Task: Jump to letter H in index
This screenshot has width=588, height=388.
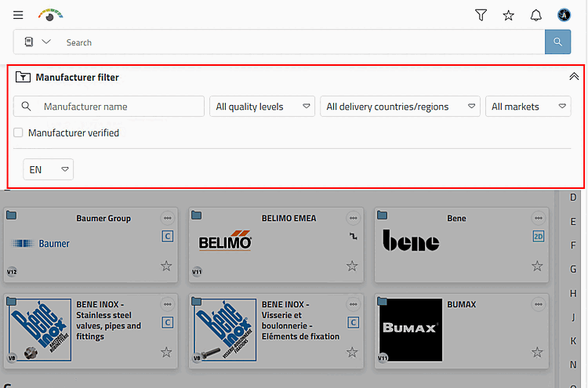Action: [x=573, y=293]
